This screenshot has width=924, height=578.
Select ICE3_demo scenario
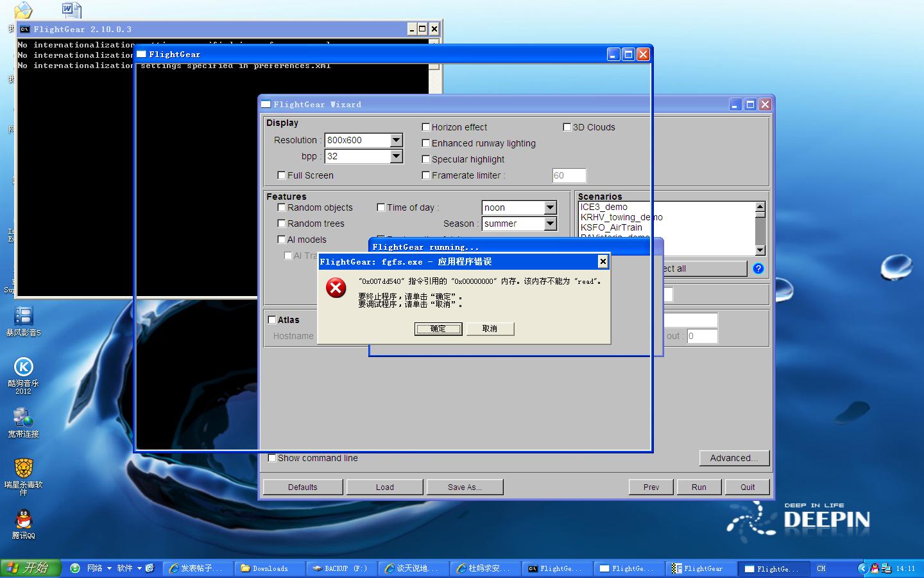coord(604,207)
